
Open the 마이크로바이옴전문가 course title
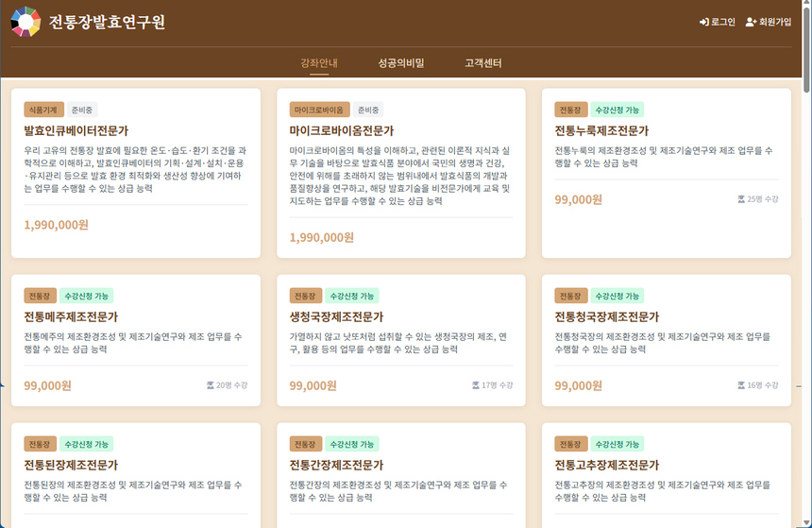pyautogui.click(x=342, y=130)
